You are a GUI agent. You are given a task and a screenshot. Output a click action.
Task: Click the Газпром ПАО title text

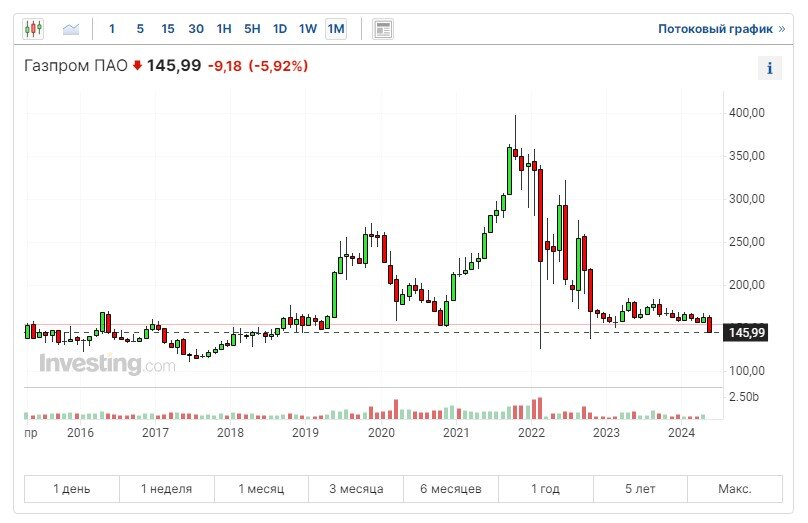point(76,66)
